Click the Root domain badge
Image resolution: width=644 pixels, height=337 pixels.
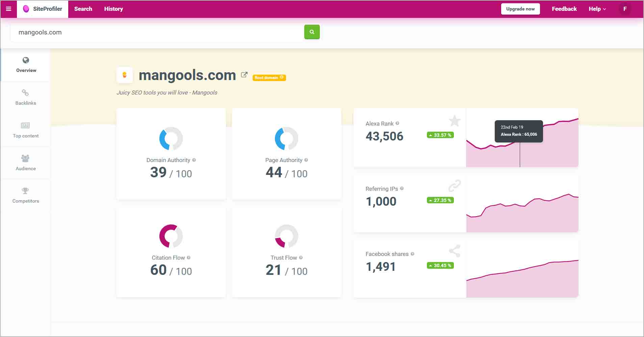click(269, 78)
